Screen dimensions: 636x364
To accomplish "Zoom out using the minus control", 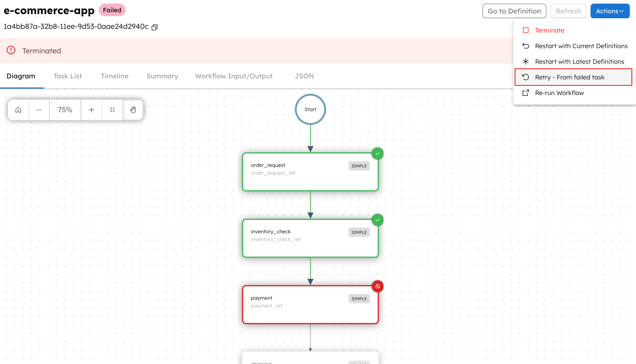I will 39,110.
